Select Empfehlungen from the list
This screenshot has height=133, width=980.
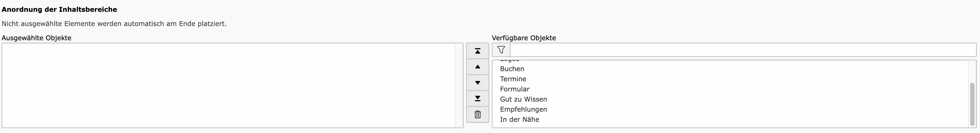click(523, 109)
